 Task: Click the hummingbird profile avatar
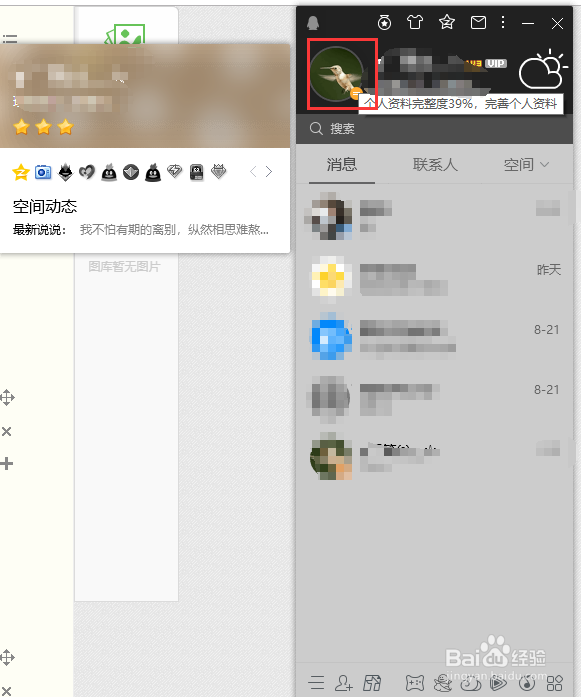[x=336, y=75]
